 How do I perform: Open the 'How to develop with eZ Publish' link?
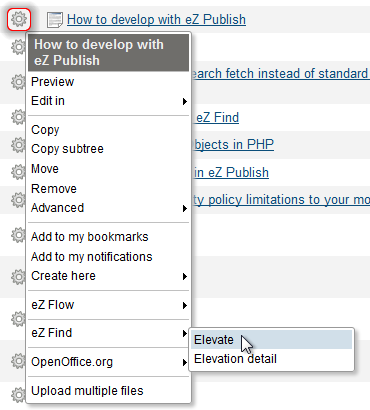tap(156, 20)
